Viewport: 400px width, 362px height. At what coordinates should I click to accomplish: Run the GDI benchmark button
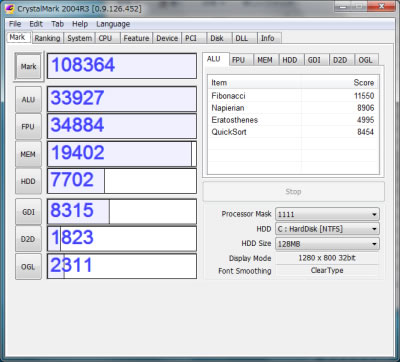tap(29, 212)
